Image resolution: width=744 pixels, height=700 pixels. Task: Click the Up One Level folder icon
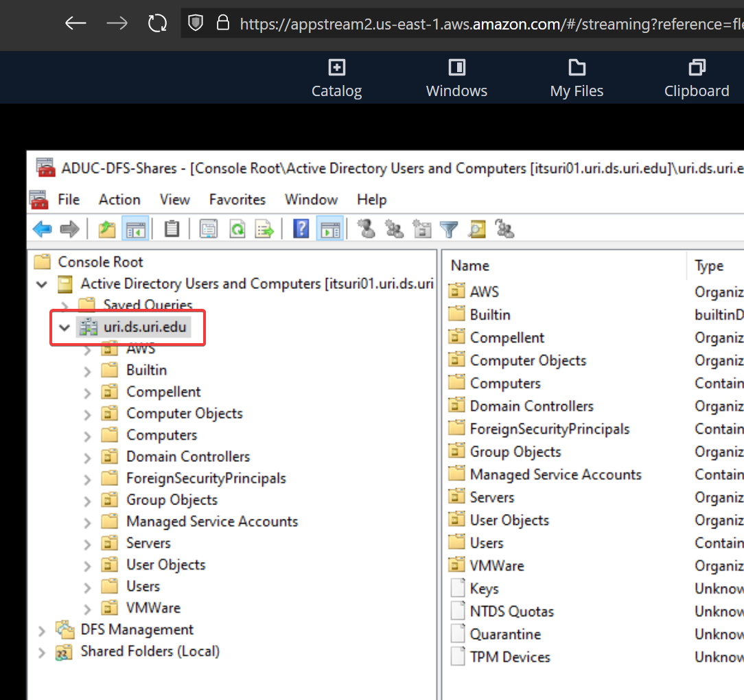tap(107, 229)
